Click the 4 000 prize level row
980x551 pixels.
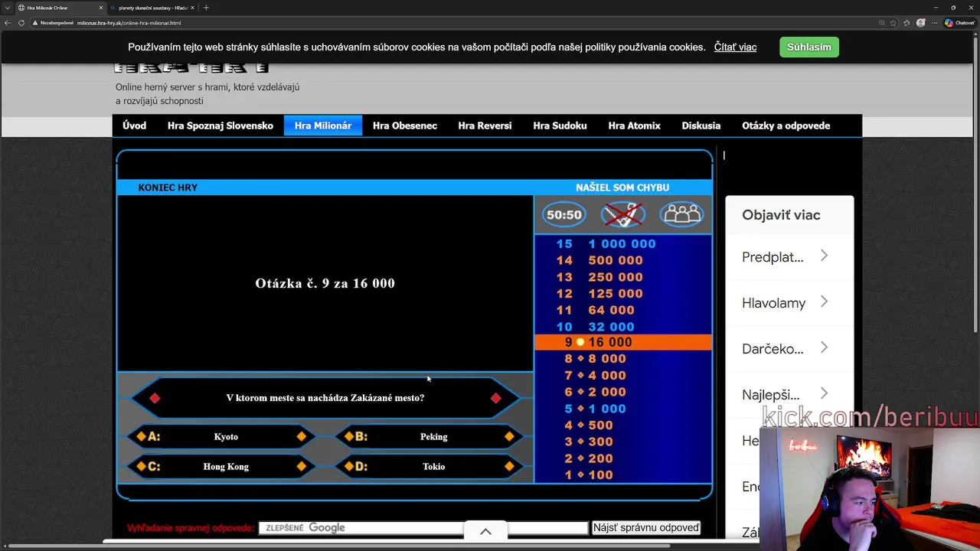click(x=622, y=375)
